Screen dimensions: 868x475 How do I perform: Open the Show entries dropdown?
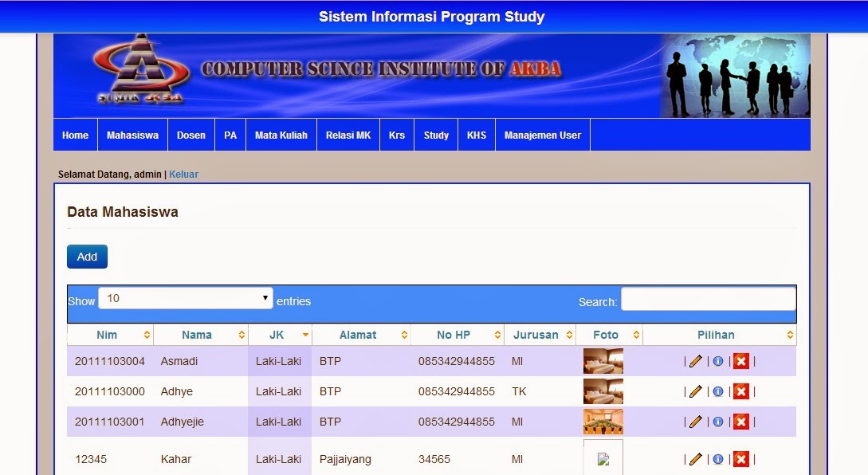(184, 297)
